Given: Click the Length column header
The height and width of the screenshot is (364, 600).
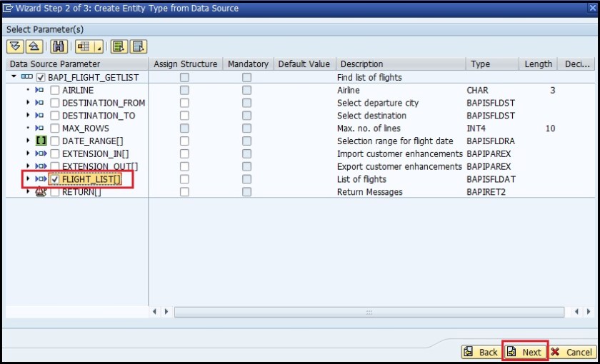Looking at the screenshot, I should tap(538, 64).
